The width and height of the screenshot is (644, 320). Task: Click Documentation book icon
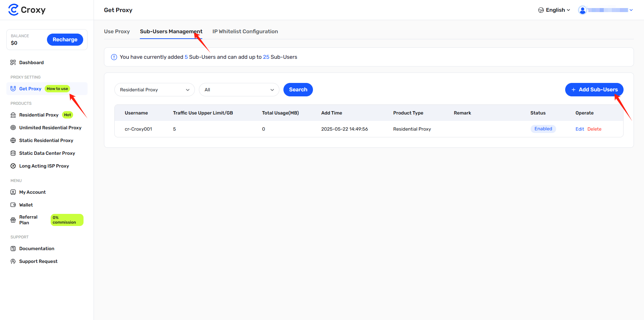click(x=13, y=248)
